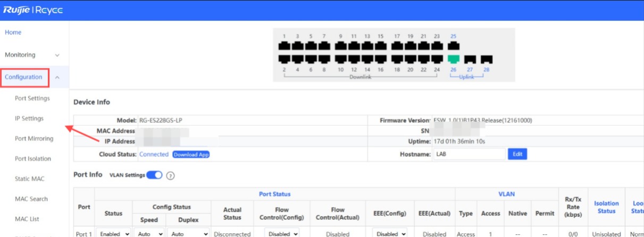Screen dimensions: 644x237
Task: Open Port Mirroring in sidebar
Action: pos(34,139)
